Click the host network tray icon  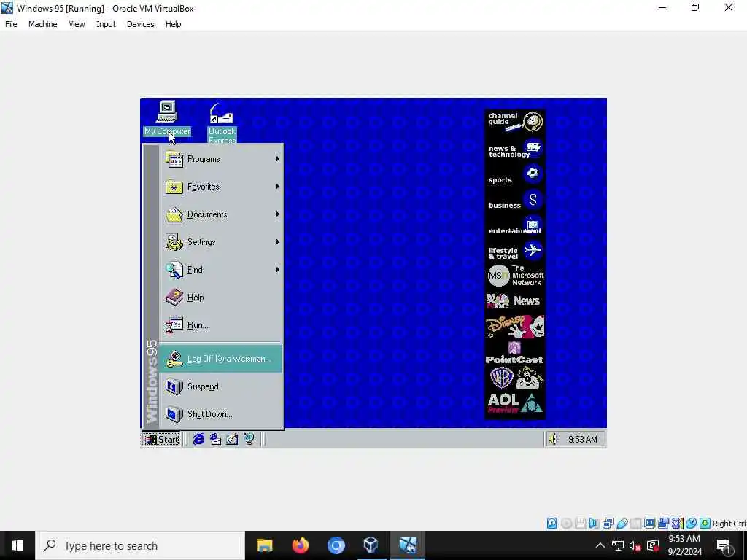pos(618,545)
